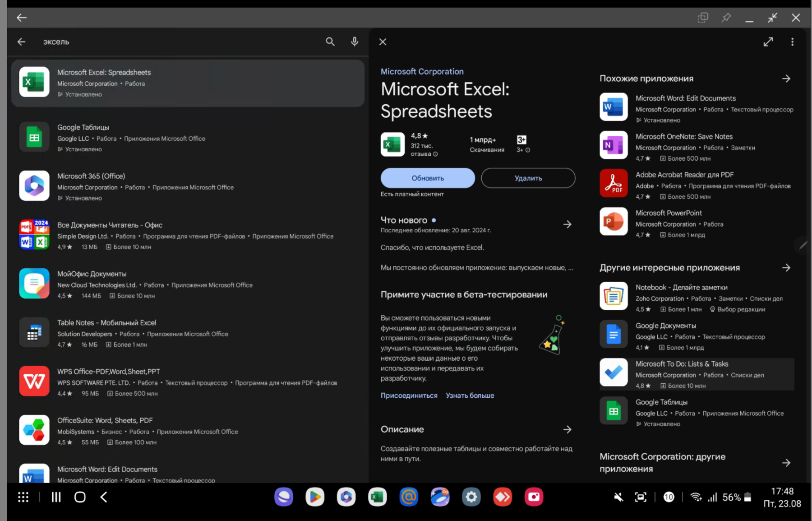The width and height of the screenshot is (812, 521).
Task: Open the three-dot overflow menu
Action: (x=792, y=42)
